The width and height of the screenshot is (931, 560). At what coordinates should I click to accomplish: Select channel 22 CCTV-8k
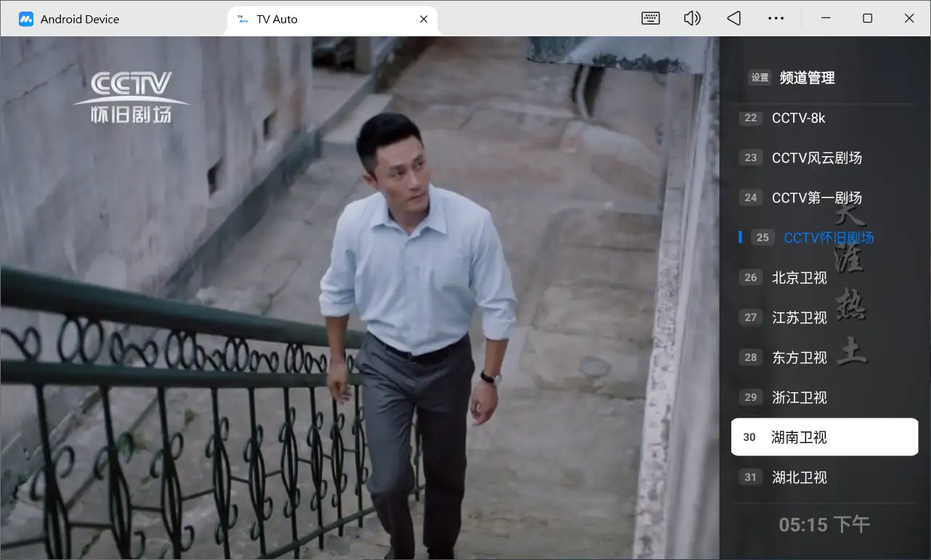798,118
